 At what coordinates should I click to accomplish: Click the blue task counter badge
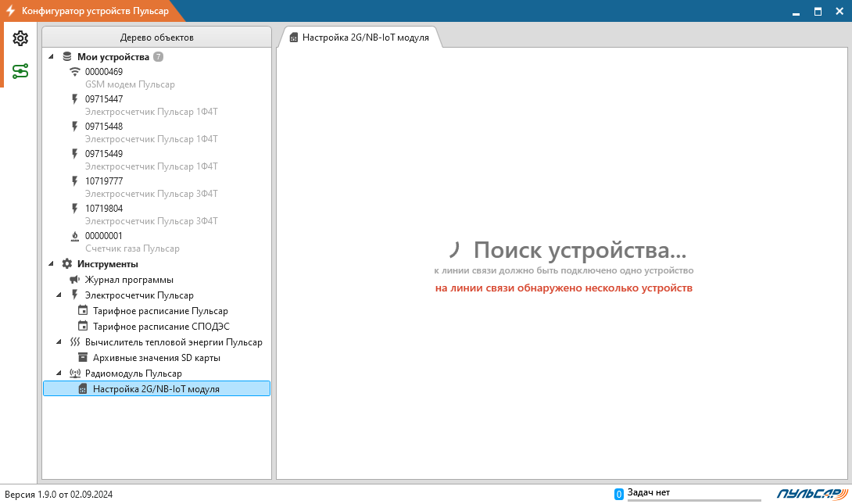[x=618, y=494]
